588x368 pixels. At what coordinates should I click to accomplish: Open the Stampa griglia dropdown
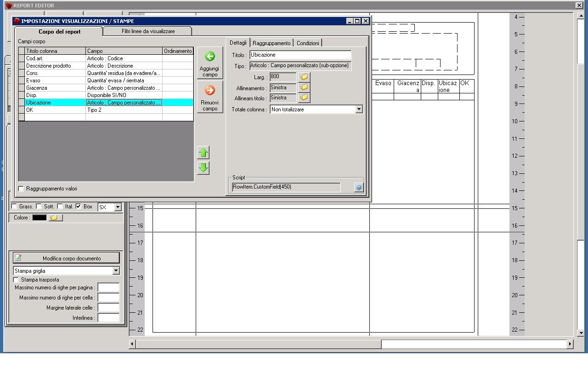pyautogui.click(x=116, y=271)
